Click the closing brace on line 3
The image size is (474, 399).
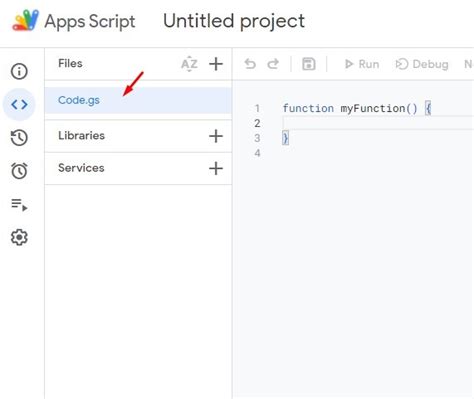[x=285, y=138]
